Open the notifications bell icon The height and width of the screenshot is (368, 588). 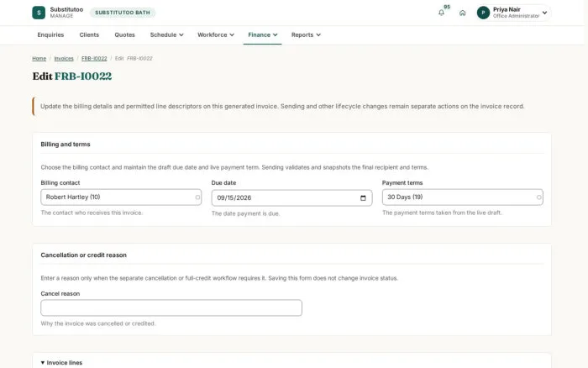[x=441, y=13]
